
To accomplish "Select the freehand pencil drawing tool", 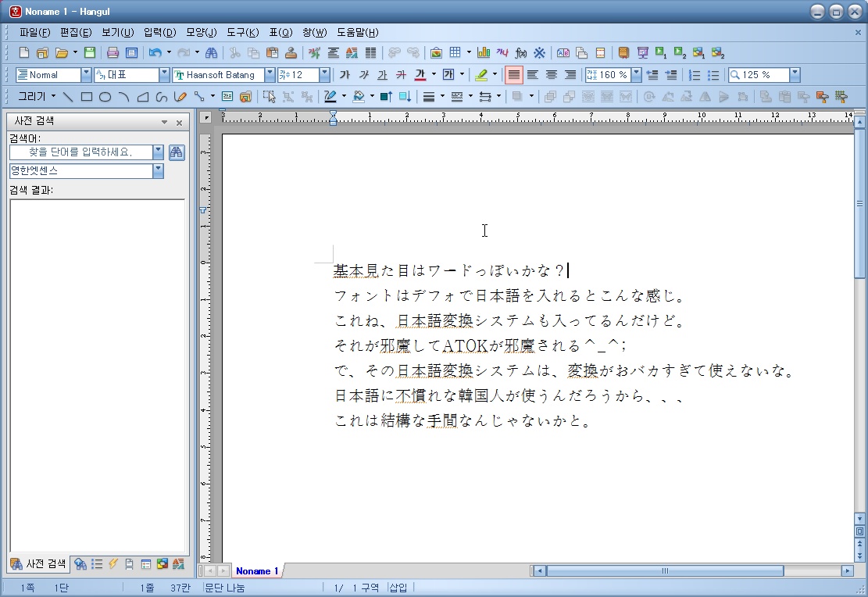I will pyautogui.click(x=180, y=97).
